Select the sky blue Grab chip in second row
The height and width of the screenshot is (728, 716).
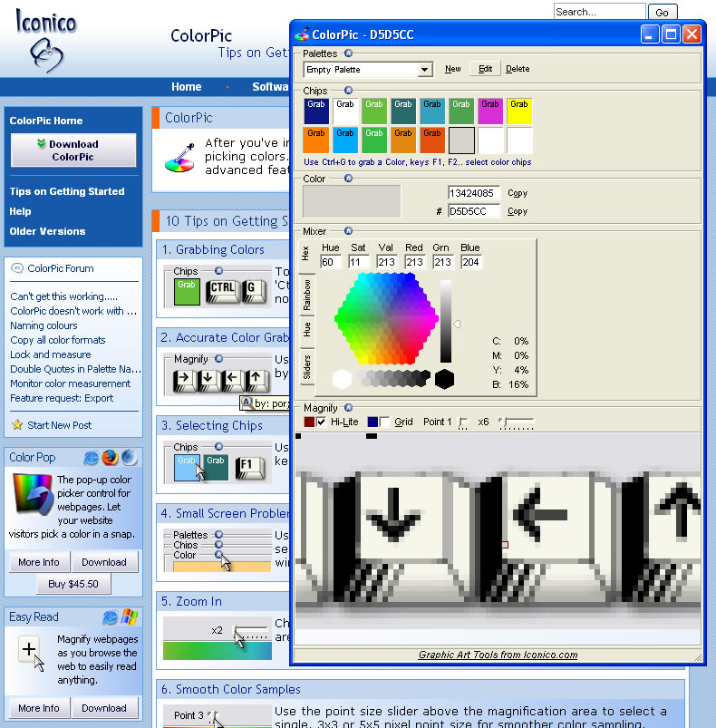pos(345,141)
